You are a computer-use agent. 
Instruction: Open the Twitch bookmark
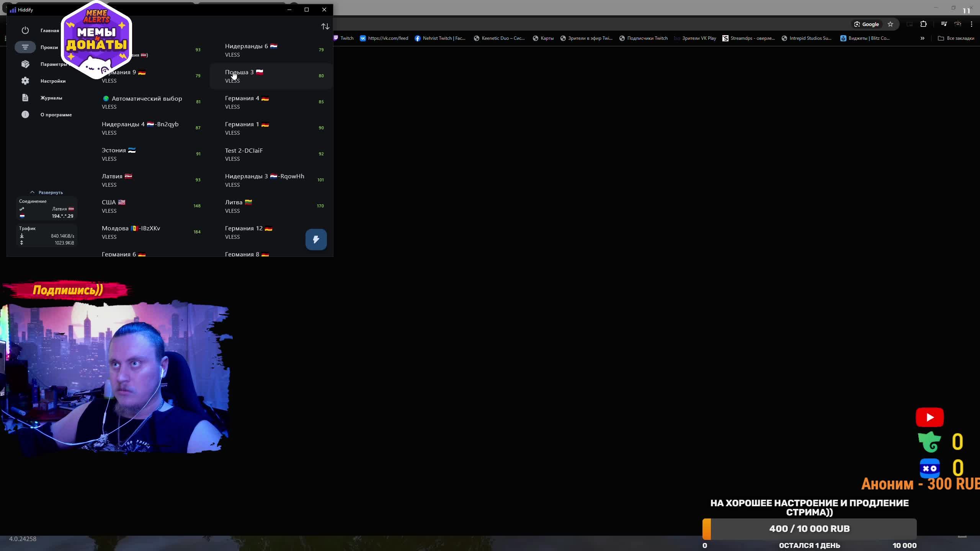(343, 38)
